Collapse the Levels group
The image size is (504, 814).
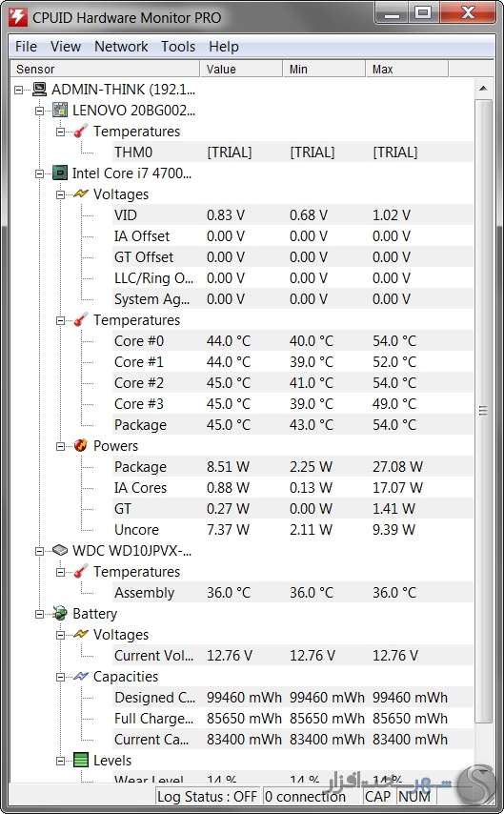61,761
